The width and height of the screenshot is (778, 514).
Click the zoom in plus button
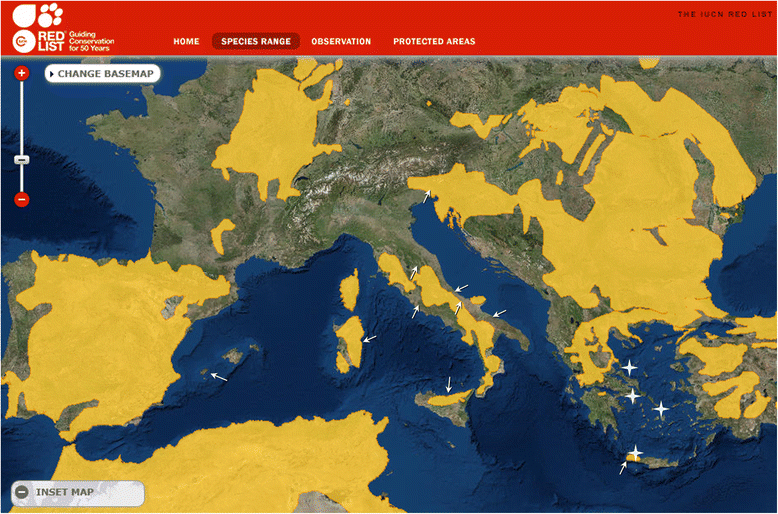[x=21, y=73]
